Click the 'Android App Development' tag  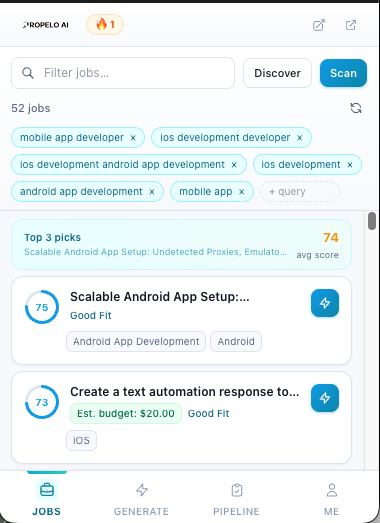(x=136, y=342)
